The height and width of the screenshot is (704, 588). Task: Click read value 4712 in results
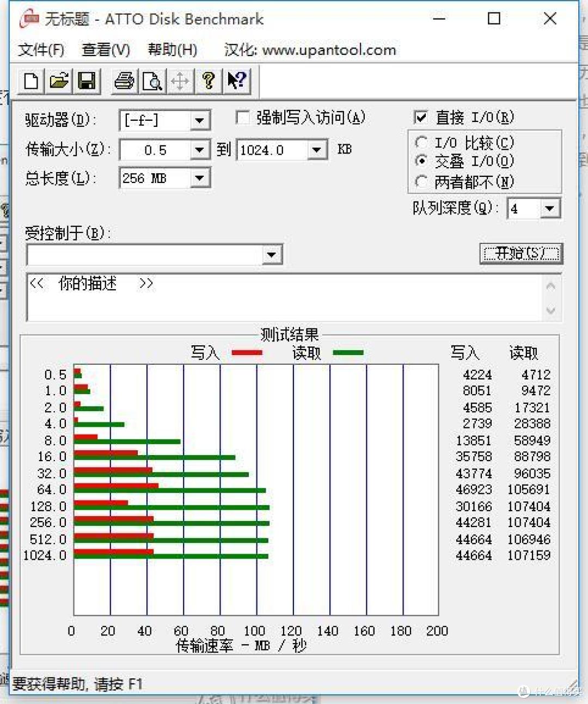pyautogui.click(x=536, y=375)
